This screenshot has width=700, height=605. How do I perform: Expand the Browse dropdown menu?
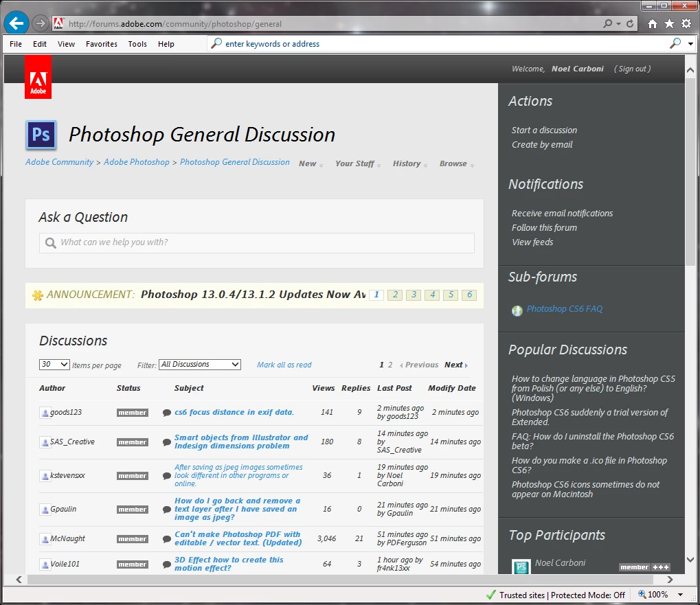tap(457, 163)
